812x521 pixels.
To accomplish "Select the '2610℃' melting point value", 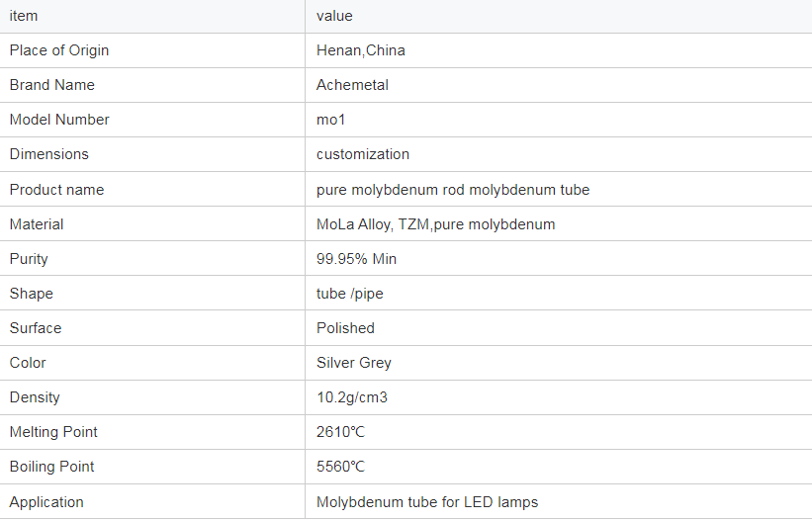I will [x=341, y=432].
